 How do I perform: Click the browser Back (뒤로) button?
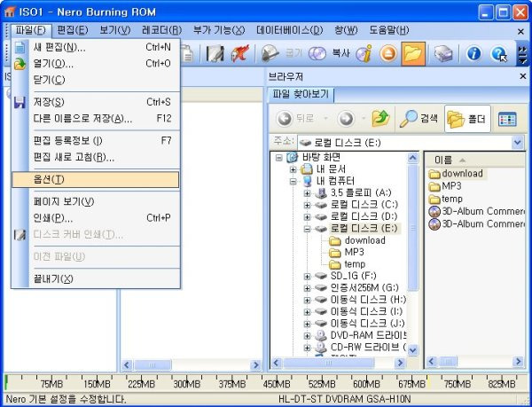click(294, 119)
